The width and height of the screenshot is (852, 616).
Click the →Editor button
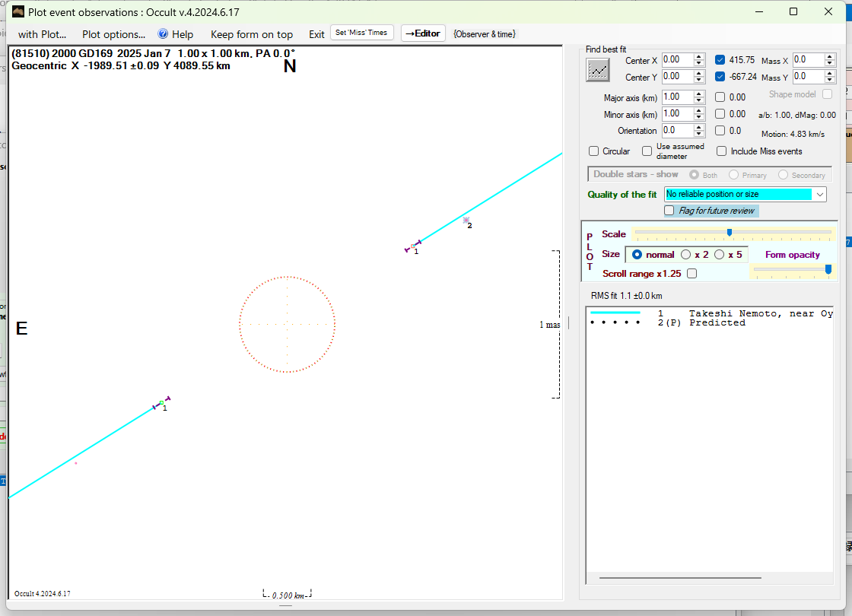coord(422,33)
